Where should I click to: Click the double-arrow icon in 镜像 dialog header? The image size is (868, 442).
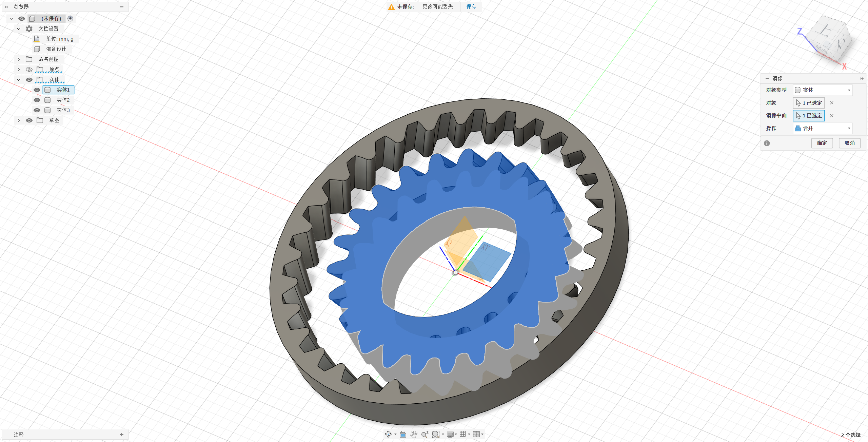(x=862, y=79)
